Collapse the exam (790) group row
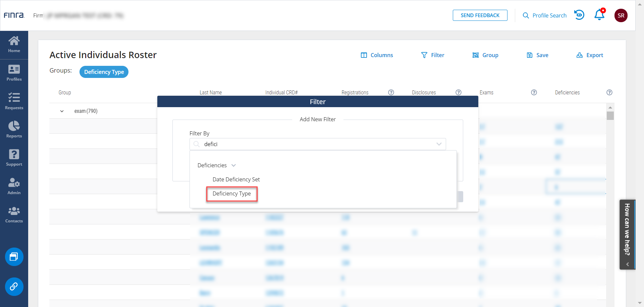 62,111
